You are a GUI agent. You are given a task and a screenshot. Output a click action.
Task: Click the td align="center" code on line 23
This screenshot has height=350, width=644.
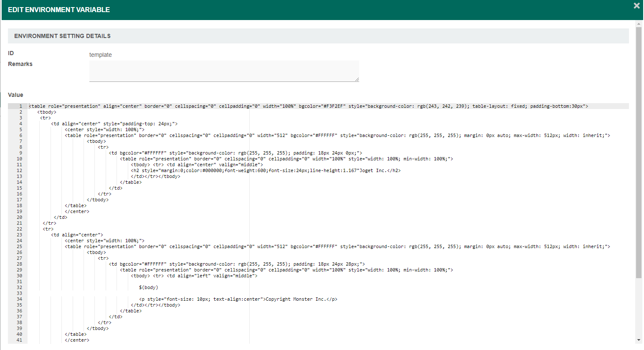pos(77,235)
